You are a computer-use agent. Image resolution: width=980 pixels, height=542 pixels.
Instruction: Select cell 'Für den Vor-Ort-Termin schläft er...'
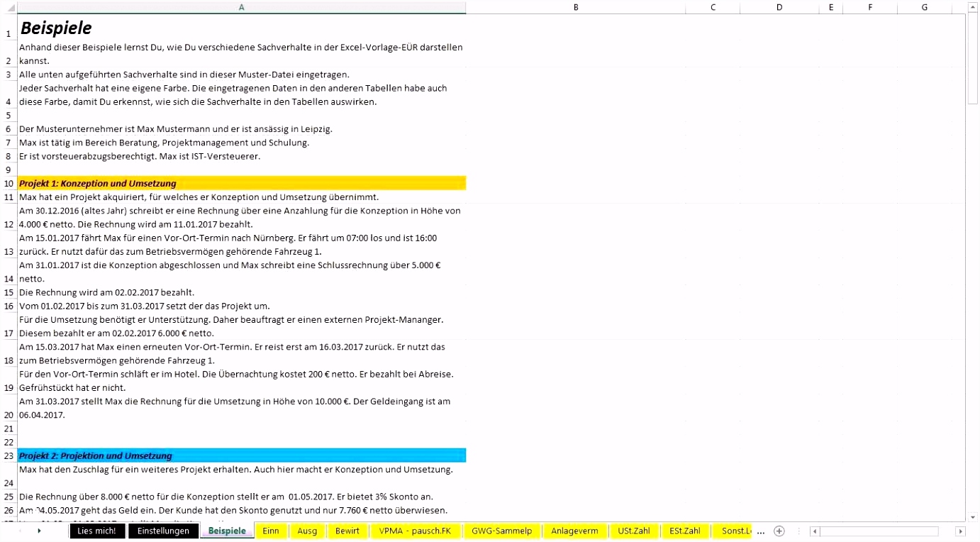point(242,381)
